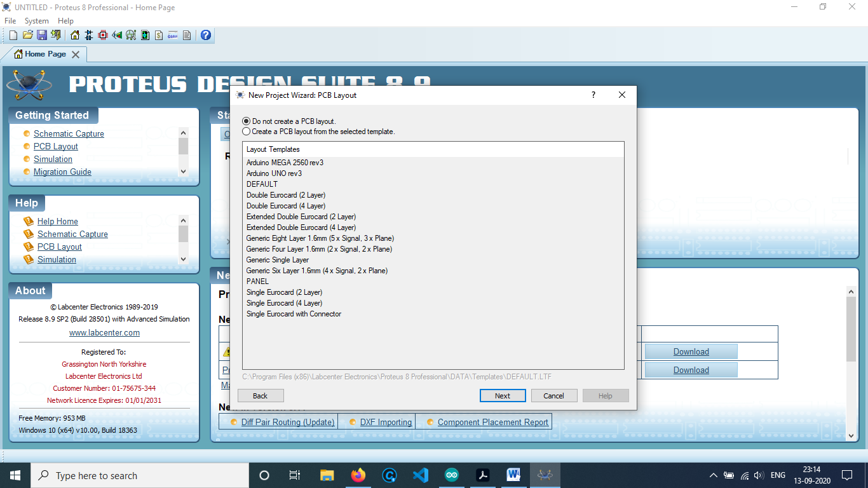Click the Home Page house icon in toolbar
868x488 pixels.
click(75, 35)
